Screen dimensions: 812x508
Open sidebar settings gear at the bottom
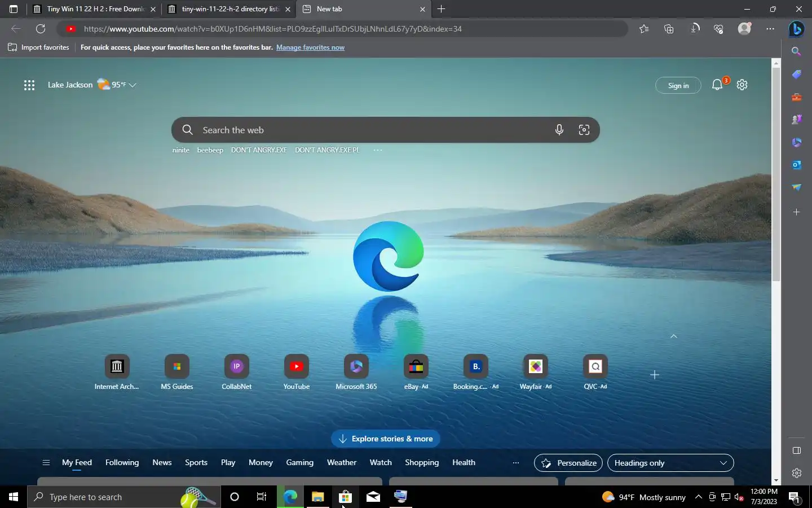pos(796,473)
